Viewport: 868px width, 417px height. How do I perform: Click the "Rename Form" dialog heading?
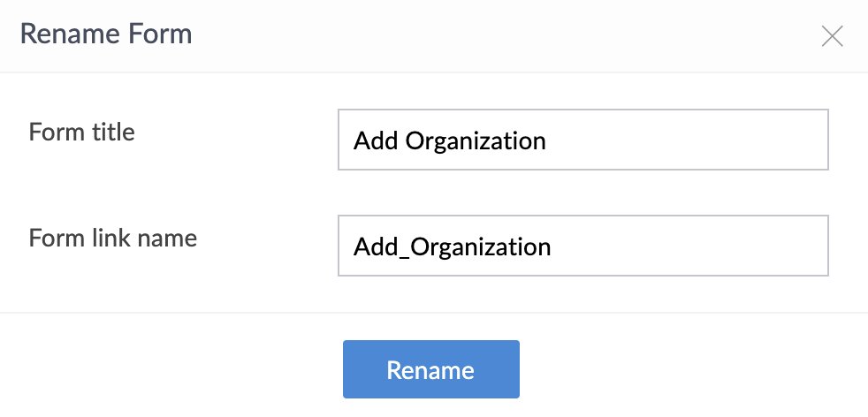(x=105, y=35)
